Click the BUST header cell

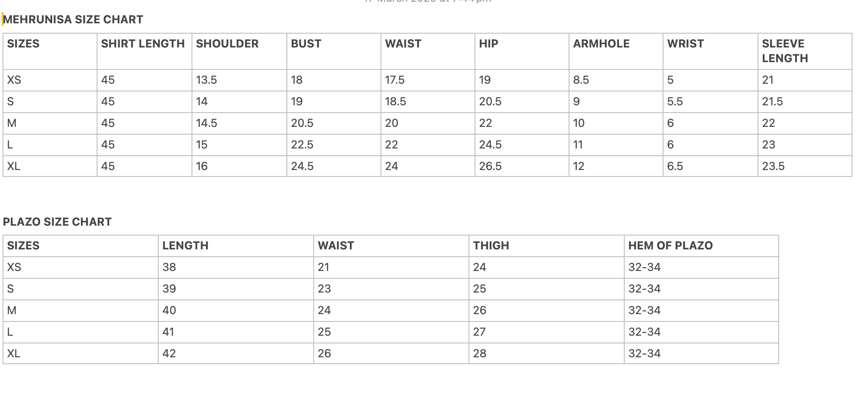coord(334,51)
